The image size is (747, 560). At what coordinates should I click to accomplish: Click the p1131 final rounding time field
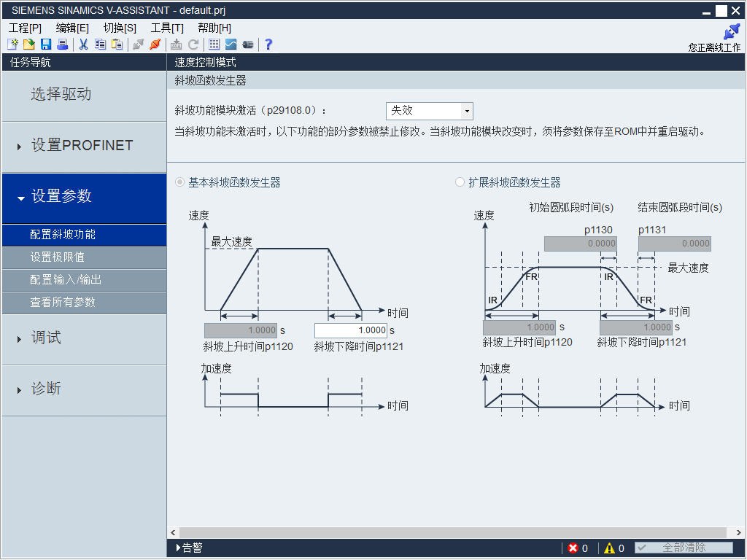coord(675,244)
